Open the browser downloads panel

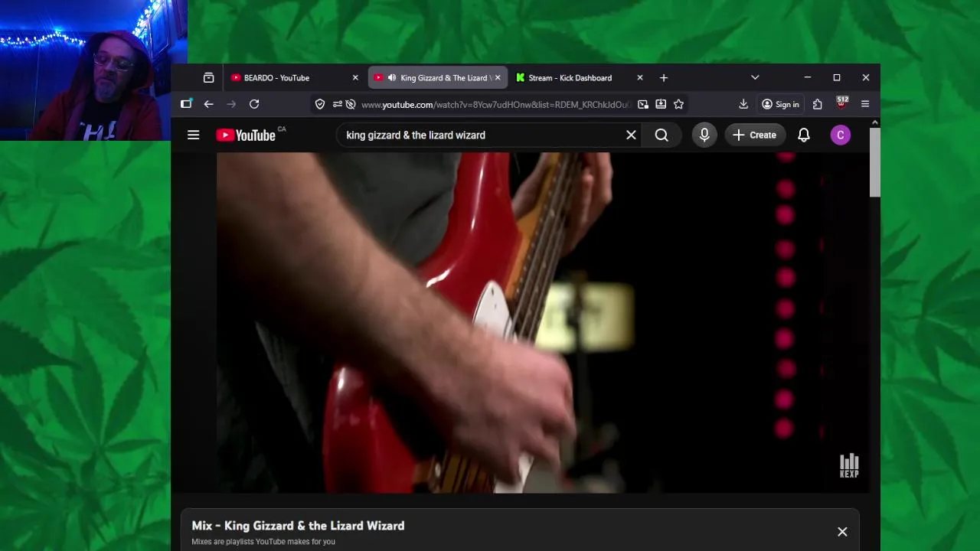743,104
